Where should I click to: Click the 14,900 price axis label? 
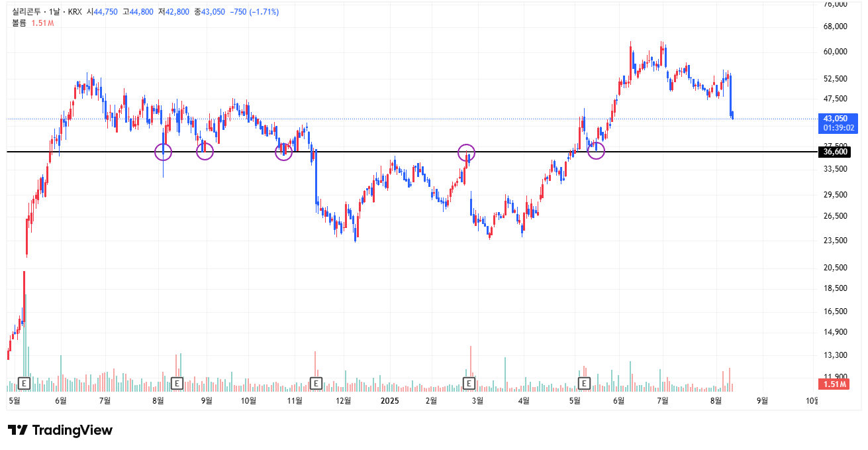[x=836, y=333]
